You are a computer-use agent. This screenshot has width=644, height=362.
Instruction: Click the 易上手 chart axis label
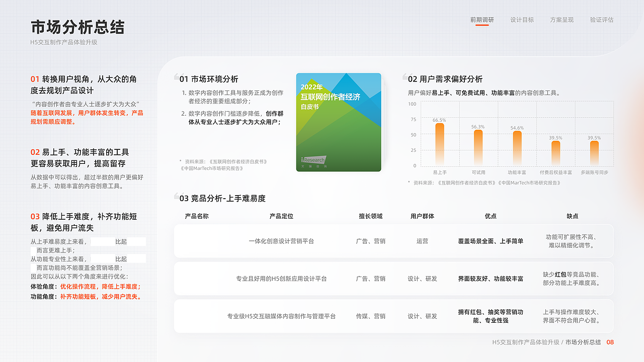[x=440, y=172]
